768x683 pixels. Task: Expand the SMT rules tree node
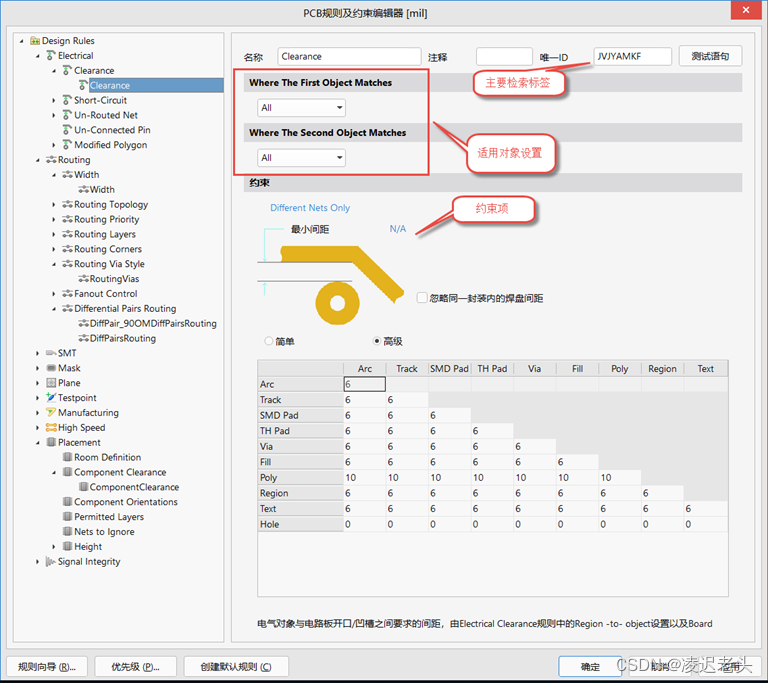pos(39,353)
